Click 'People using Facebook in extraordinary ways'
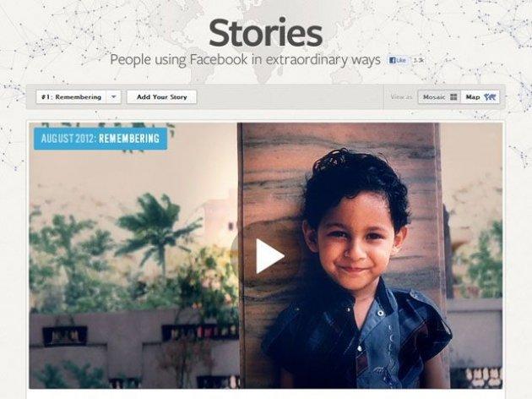The height and width of the screenshot is (399, 532). [245, 60]
